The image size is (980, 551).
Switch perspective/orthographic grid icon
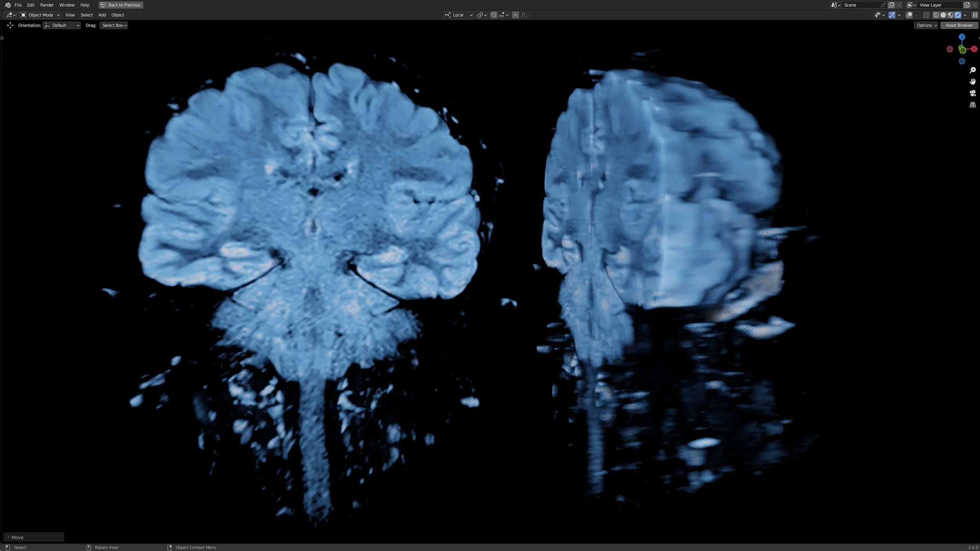tap(973, 105)
